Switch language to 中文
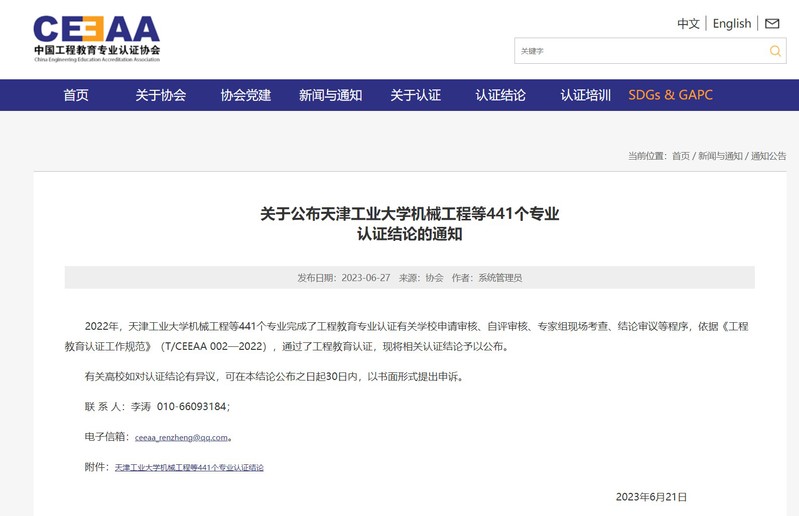Image resolution: width=799 pixels, height=516 pixels. [x=688, y=23]
